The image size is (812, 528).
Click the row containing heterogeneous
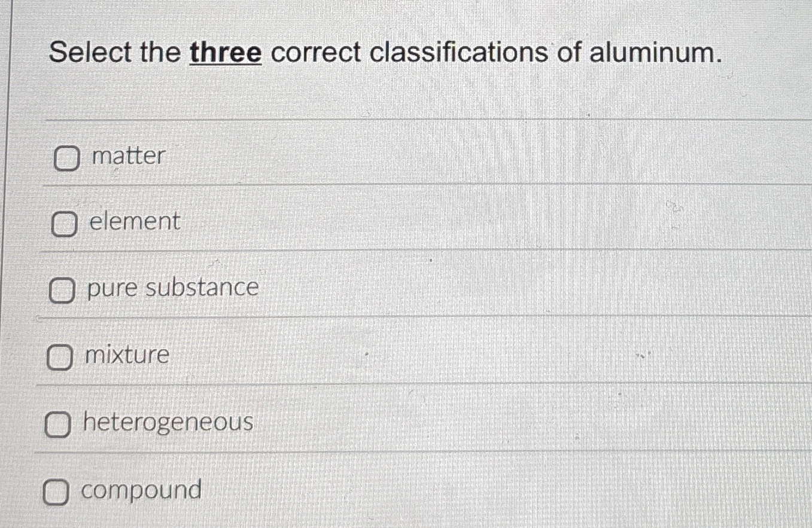click(x=359, y=423)
